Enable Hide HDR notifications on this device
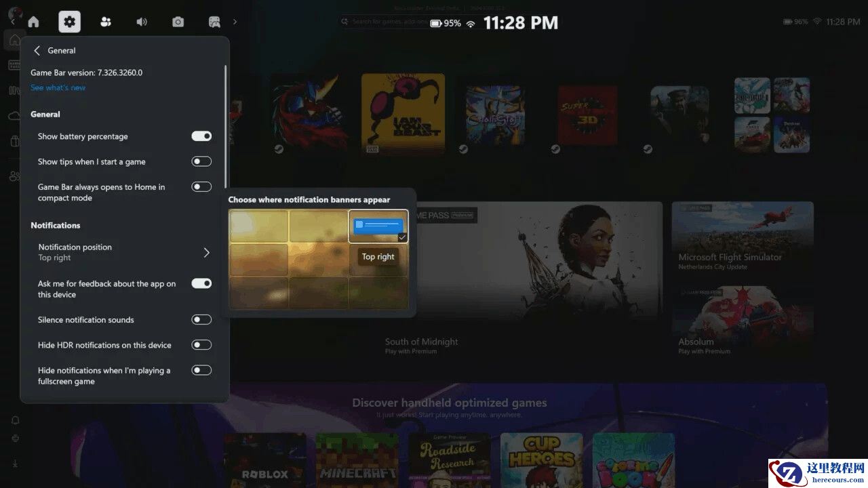Screen dimensions: 868x488 (x=201, y=344)
